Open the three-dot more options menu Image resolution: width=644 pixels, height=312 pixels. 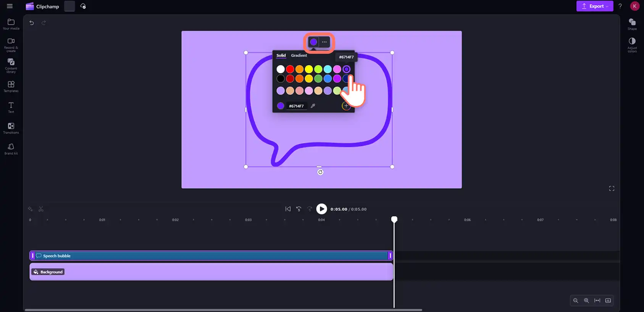pyautogui.click(x=324, y=42)
